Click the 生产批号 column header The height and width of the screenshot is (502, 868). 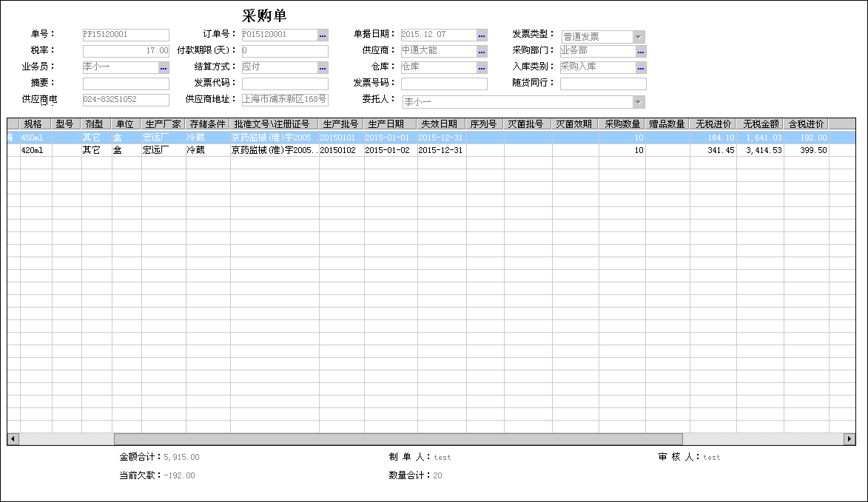click(x=340, y=124)
